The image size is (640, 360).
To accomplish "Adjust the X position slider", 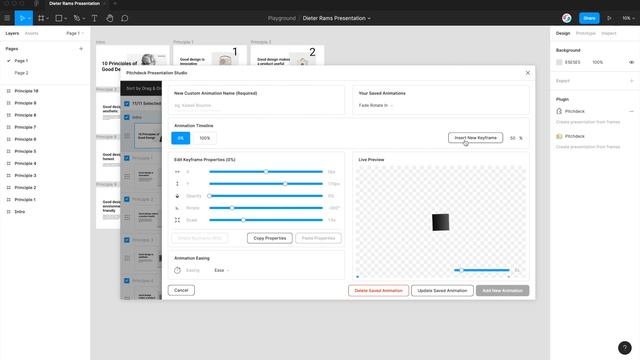I will (266, 172).
